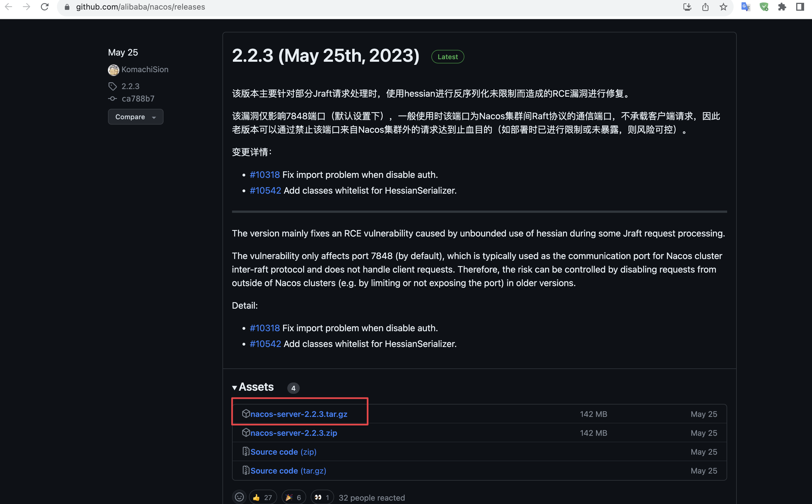Image resolution: width=812 pixels, height=504 pixels.
Task: Open the Extensions puzzle icon
Action: pyautogui.click(x=782, y=7)
